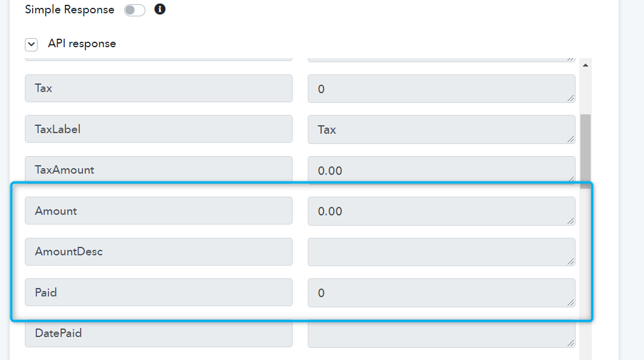
Task: Click the Amount value field showing 0.00
Action: [x=442, y=211]
